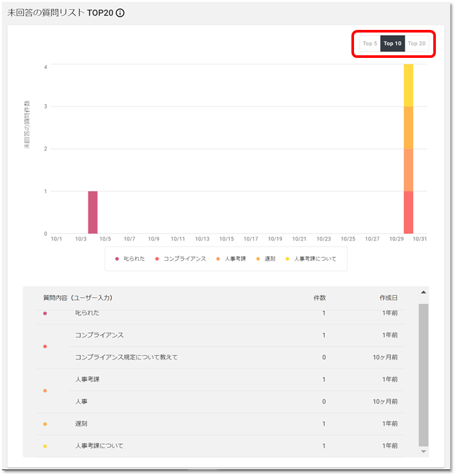Toggle the コンプライアンス legend entry
The height and width of the screenshot is (476, 456).
(181, 259)
